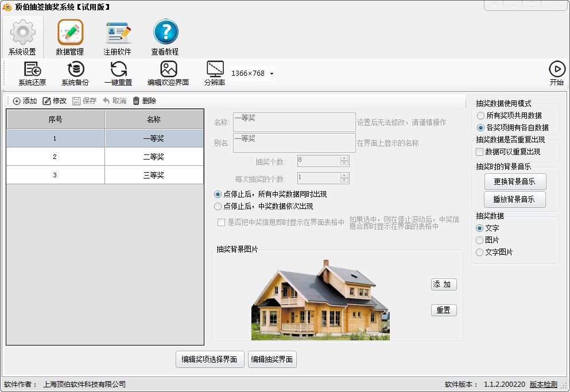Choose 点停止后，中奖数据依次出现 option

(x=218, y=206)
